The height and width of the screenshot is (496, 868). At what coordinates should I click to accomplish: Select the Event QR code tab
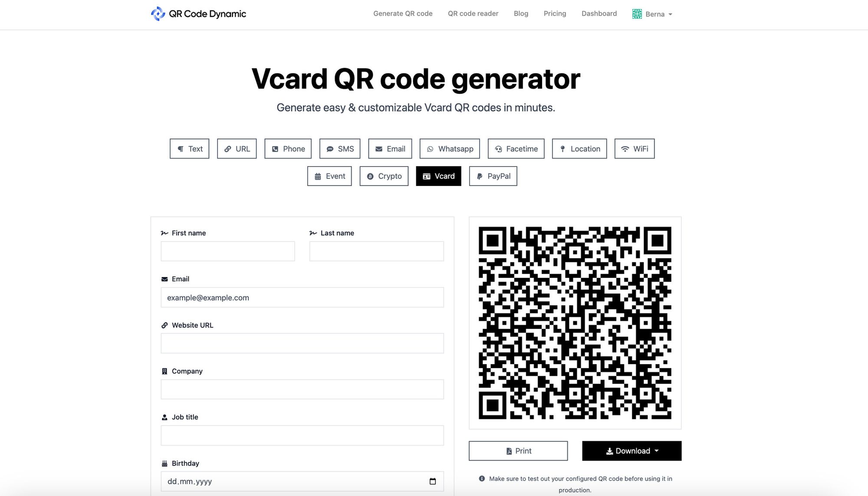pos(329,176)
